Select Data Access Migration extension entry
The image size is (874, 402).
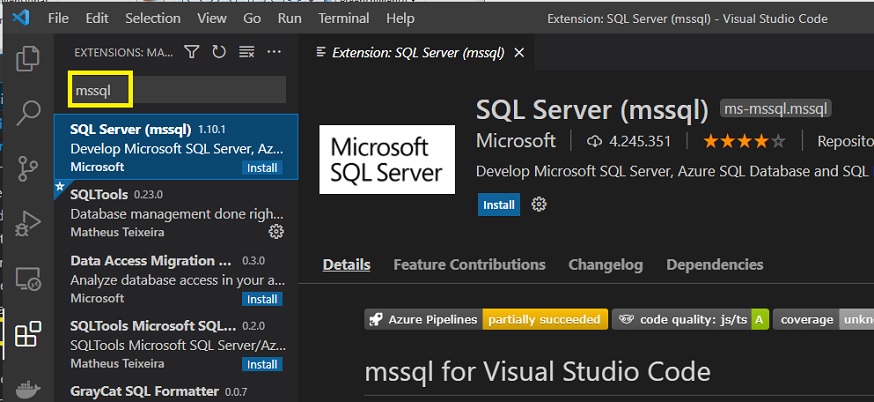pos(176,278)
